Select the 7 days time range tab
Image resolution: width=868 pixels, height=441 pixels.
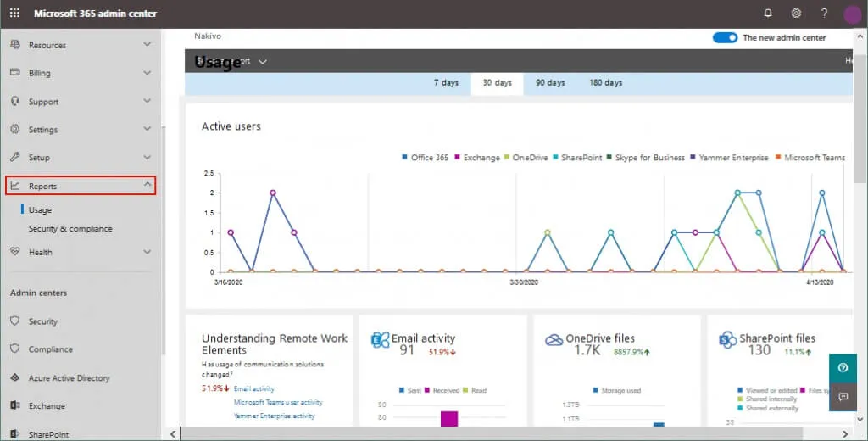click(446, 83)
